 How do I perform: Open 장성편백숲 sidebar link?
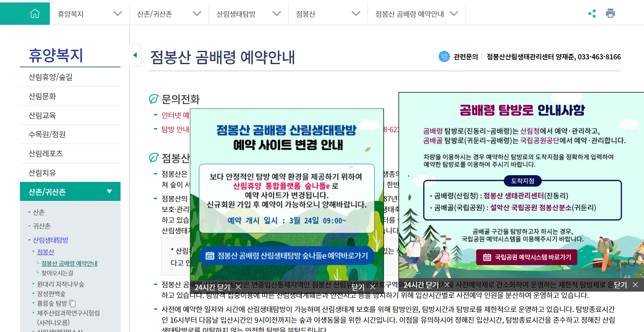pyautogui.click(x=51, y=294)
